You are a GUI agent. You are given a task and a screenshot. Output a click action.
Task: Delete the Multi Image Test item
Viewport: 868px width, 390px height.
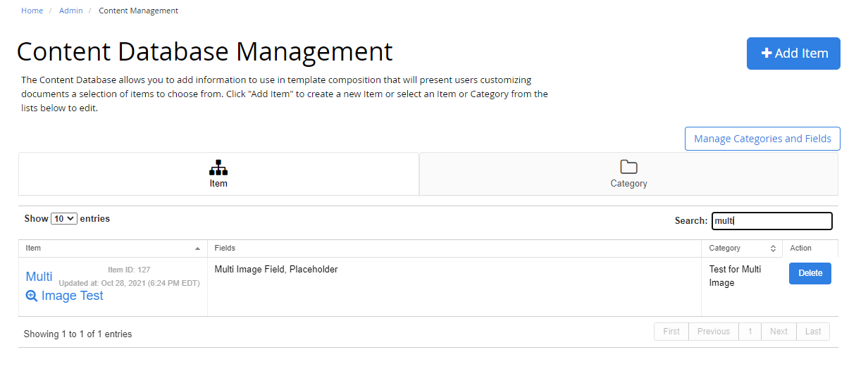(810, 273)
